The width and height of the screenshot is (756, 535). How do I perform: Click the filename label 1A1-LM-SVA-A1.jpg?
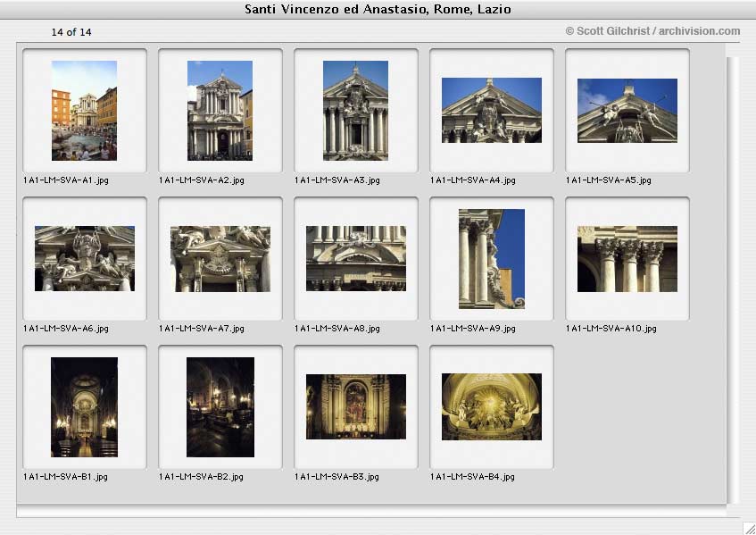click(x=66, y=180)
